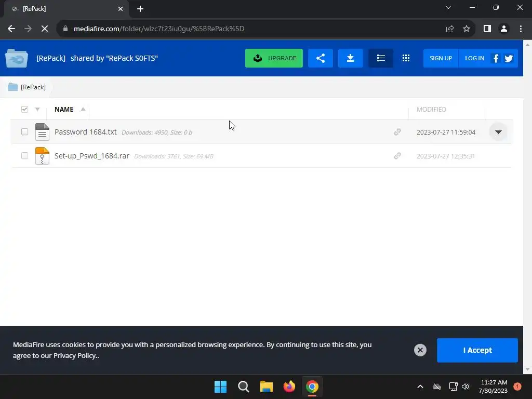Toggle the select-all checkbox in header

tap(24, 109)
